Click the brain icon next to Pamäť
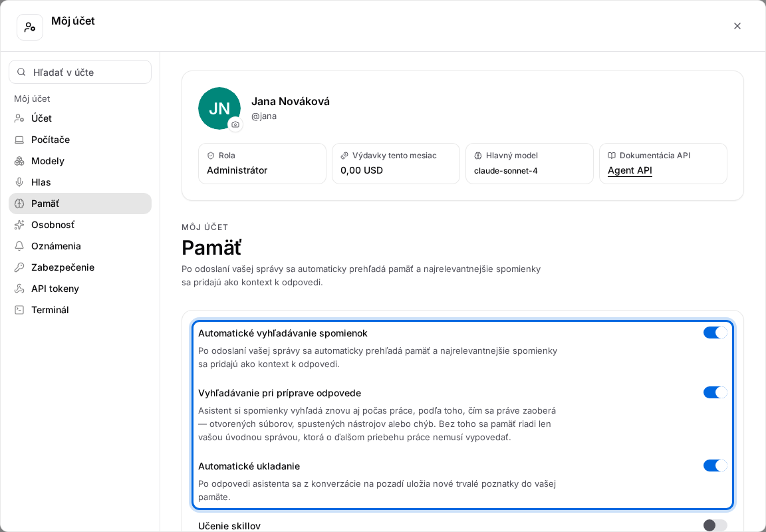 (19, 203)
